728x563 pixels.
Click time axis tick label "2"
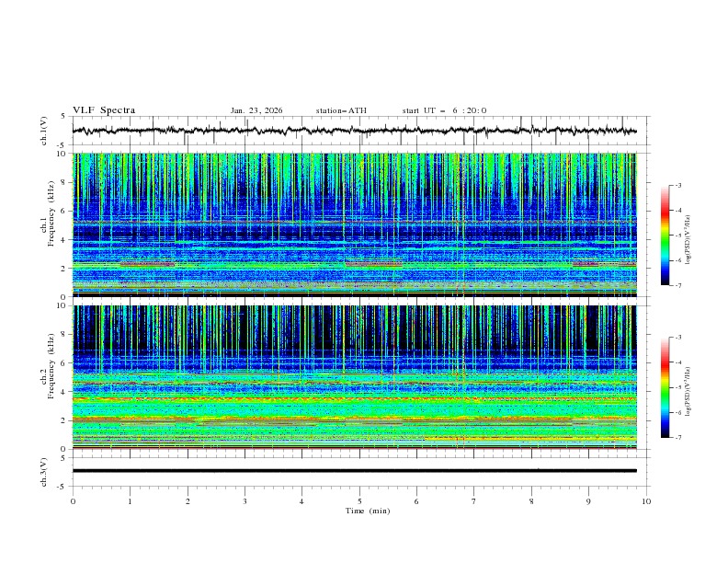[188, 501]
